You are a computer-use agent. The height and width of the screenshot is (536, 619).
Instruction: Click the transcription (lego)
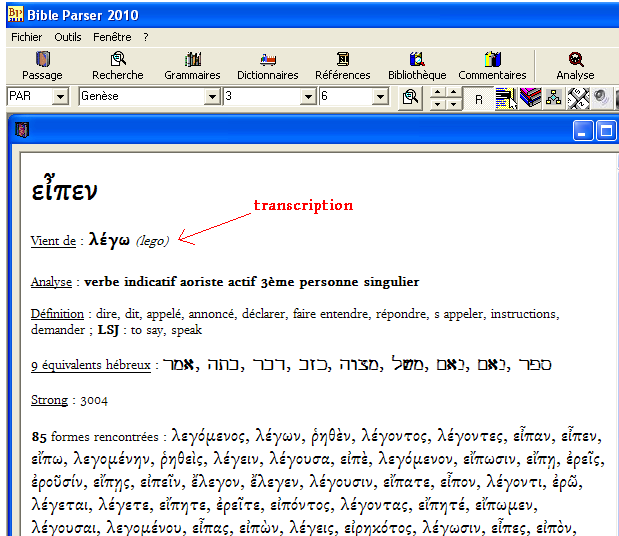point(152,241)
